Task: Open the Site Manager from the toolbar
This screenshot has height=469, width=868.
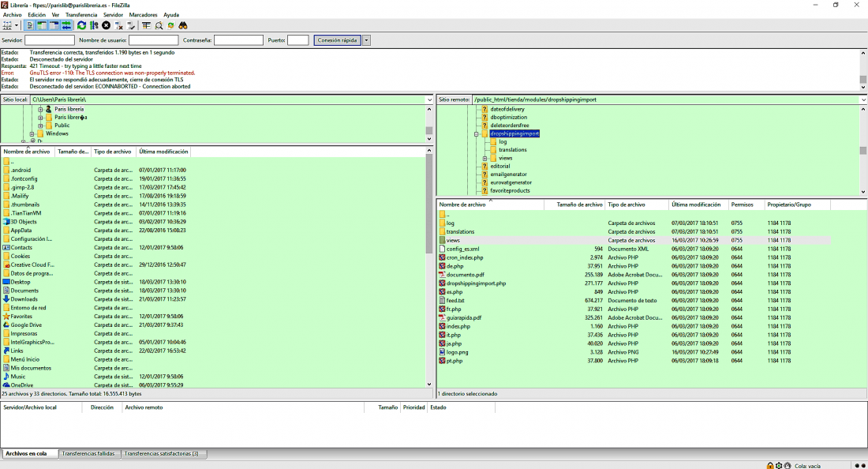Action: coord(7,25)
